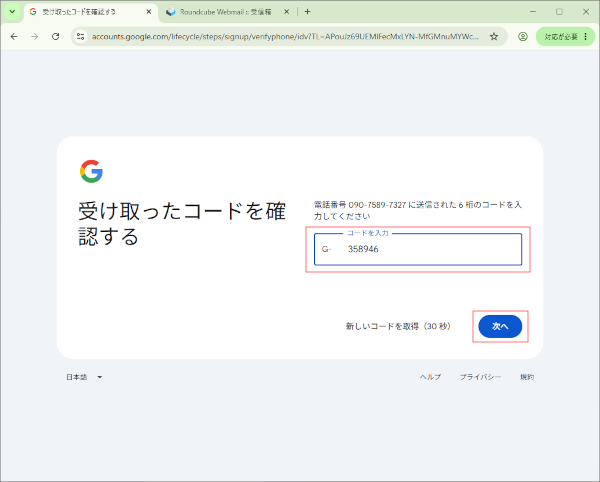Reload the page with refresh icon
The height and width of the screenshot is (482, 600).
(x=55, y=36)
